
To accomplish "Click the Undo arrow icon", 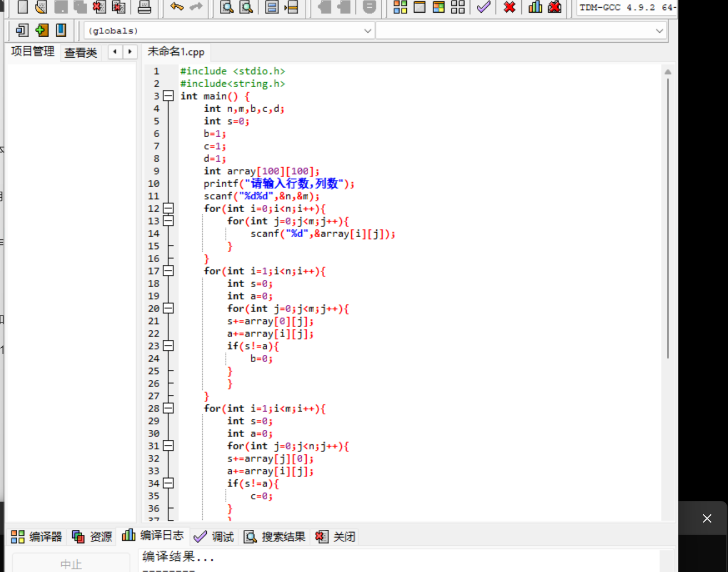I will coord(177,7).
